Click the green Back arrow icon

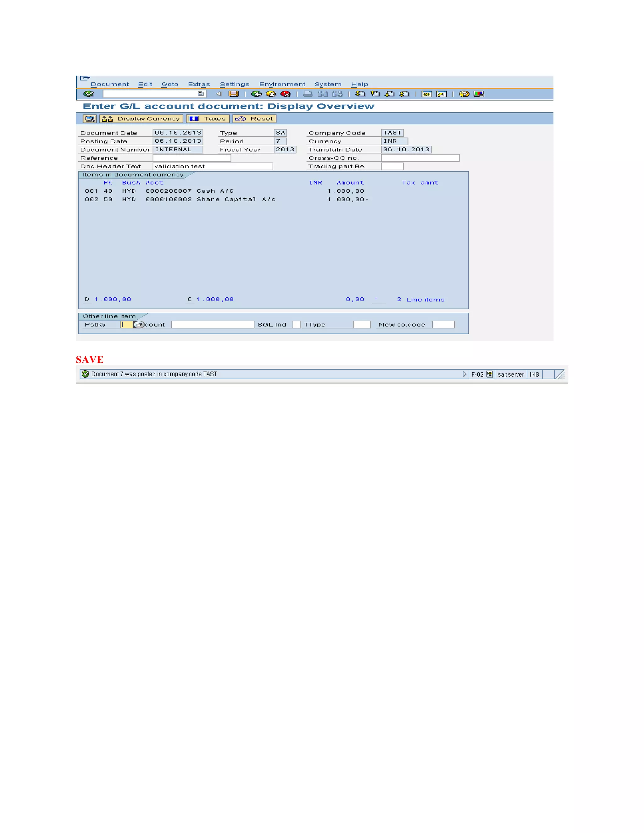[x=256, y=94]
